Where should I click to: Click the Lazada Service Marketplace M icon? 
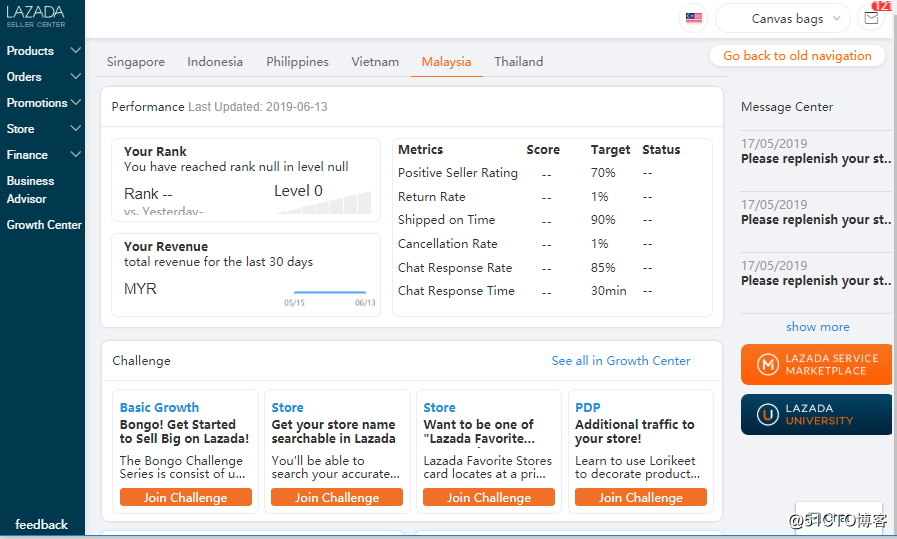[x=768, y=364]
